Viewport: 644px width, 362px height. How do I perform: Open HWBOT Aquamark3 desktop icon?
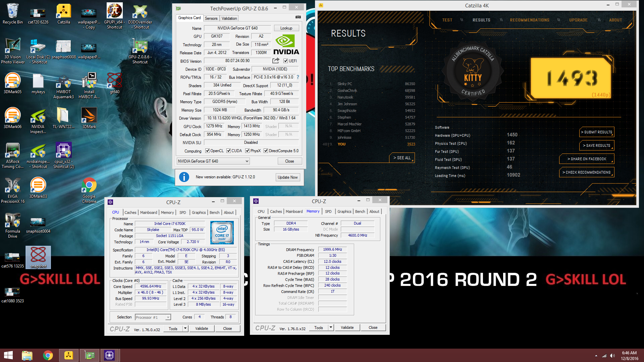64,86
